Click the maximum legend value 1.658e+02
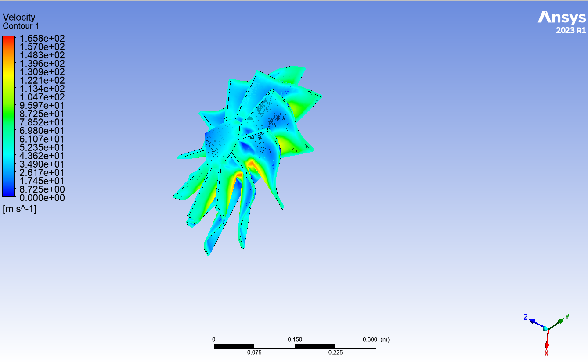 click(41, 39)
